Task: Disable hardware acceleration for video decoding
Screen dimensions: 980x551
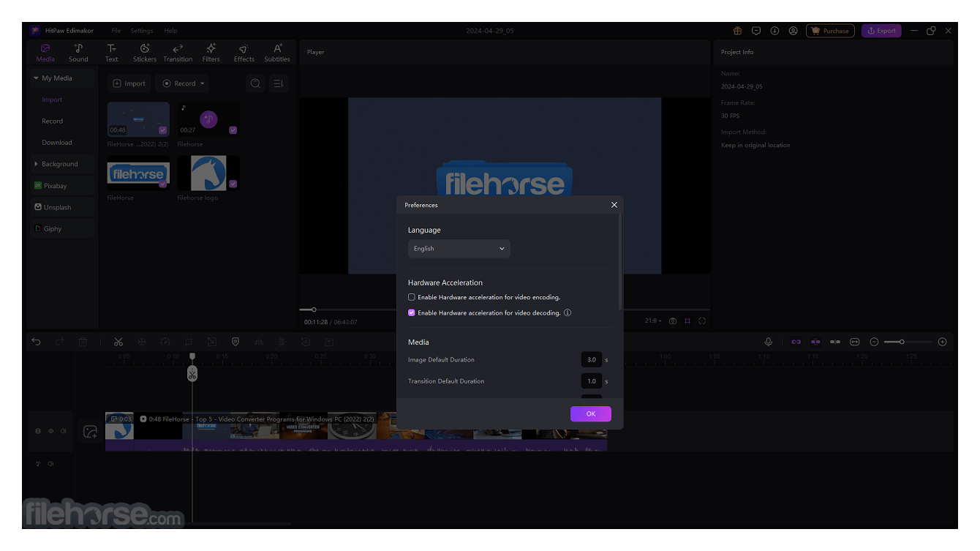Action: coord(412,312)
